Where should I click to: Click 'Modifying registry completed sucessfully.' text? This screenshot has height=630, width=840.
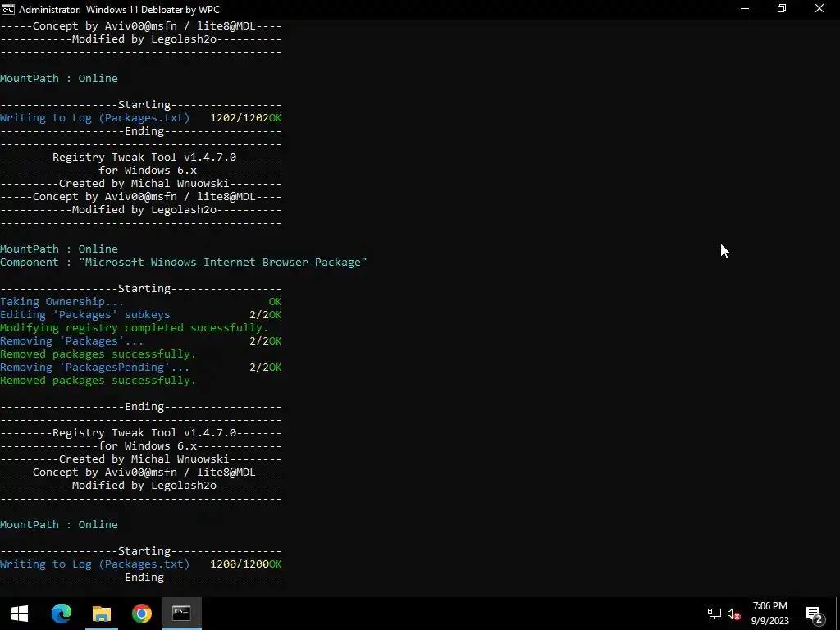pos(134,328)
